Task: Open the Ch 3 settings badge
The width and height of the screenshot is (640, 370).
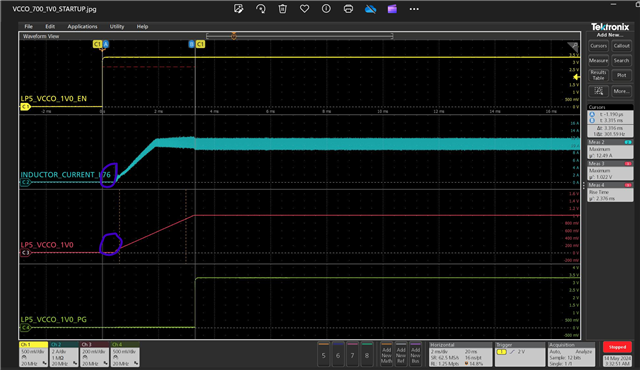Action: coord(94,354)
